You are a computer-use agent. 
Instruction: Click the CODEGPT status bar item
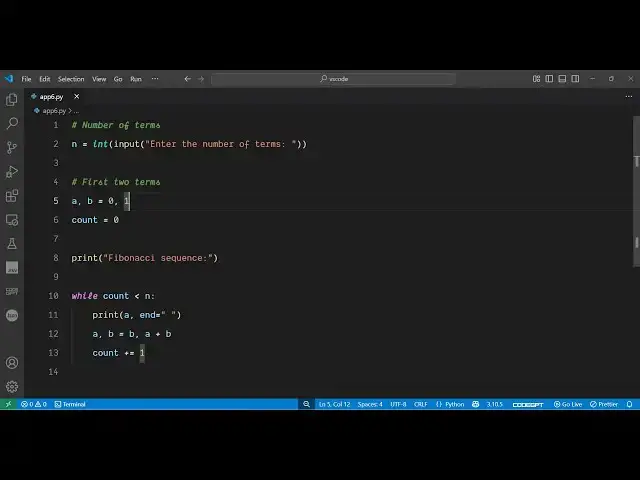[528, 404]
